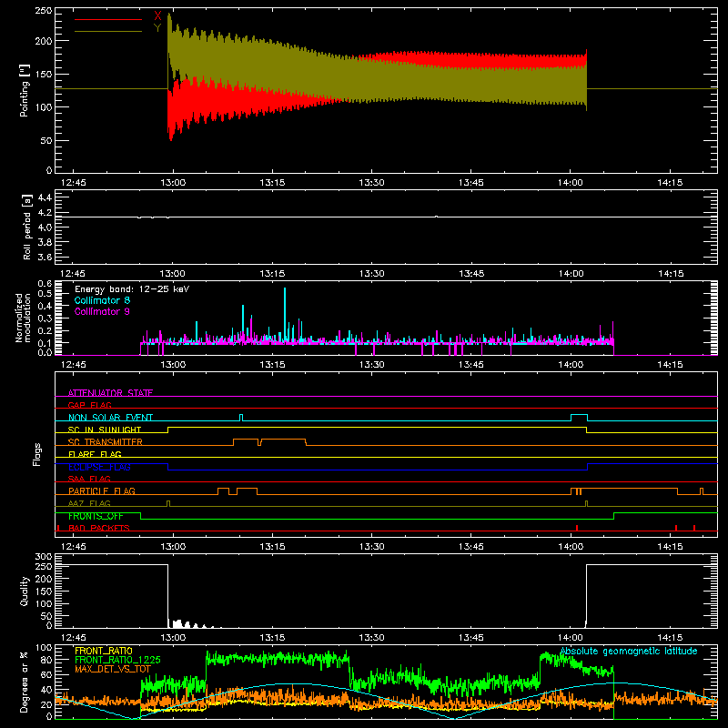Click the Collimator 8 legend entry

[x=102, y=300]
